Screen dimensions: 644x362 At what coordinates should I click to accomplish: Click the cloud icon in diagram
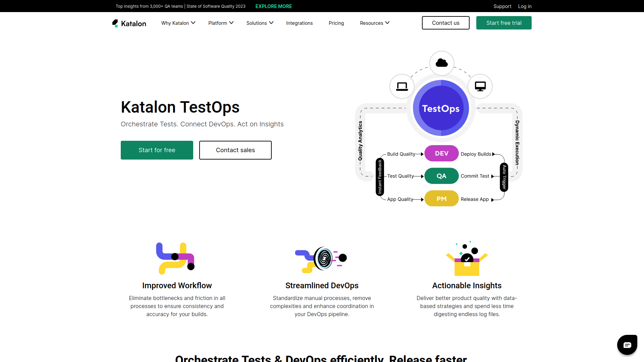point(441,63)
